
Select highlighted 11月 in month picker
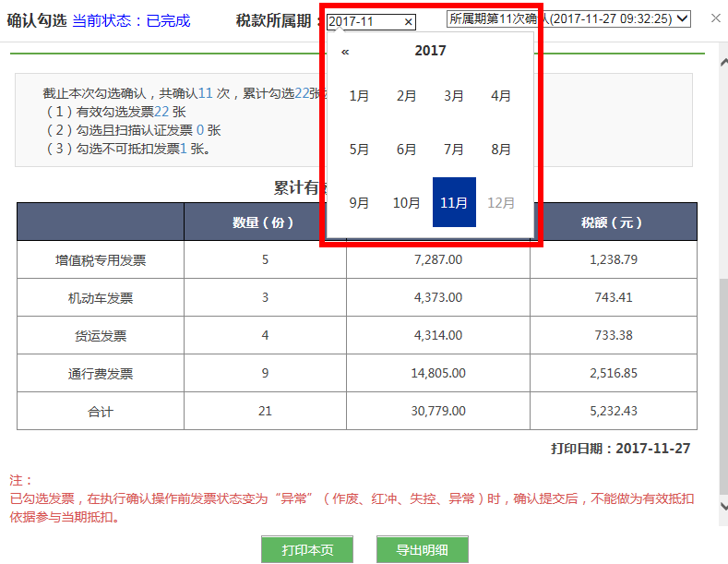point(454,202)
